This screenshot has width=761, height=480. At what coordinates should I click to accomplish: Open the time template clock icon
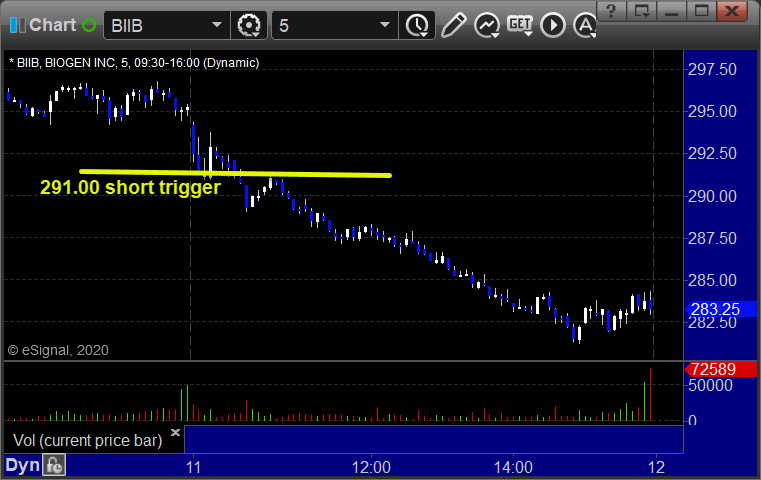tap(417, 25)
